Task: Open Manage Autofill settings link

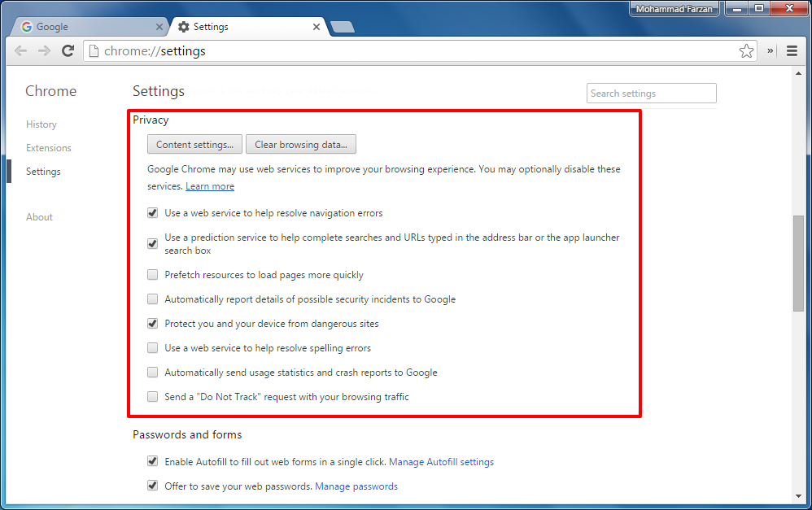Action: [x=441, y=462]
